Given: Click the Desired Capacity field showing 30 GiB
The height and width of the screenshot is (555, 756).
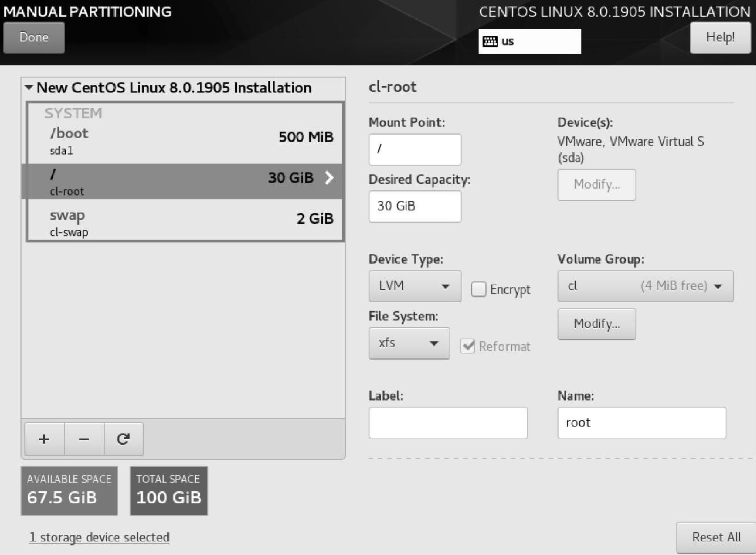Looking at the screenshot, I should tap(415, 206).
